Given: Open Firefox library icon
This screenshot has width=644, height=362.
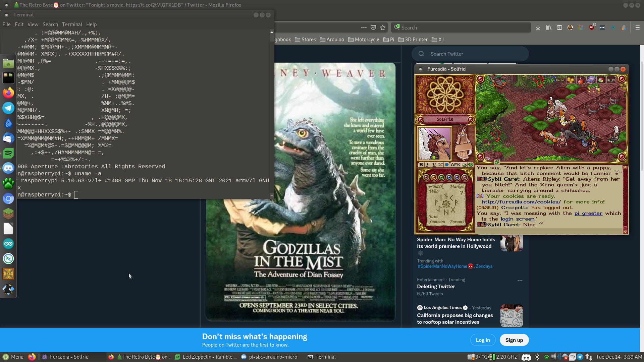Looking at the screenshot, I should tap(549, 28).
